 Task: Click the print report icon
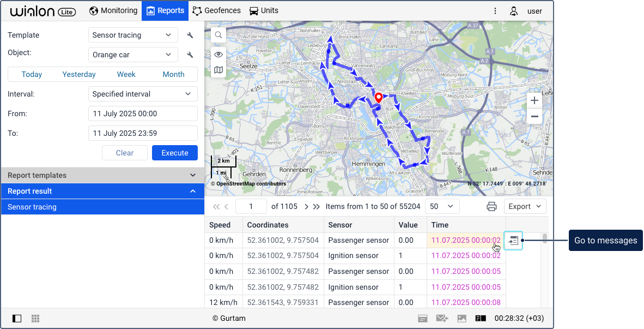(x=491, y=206)
